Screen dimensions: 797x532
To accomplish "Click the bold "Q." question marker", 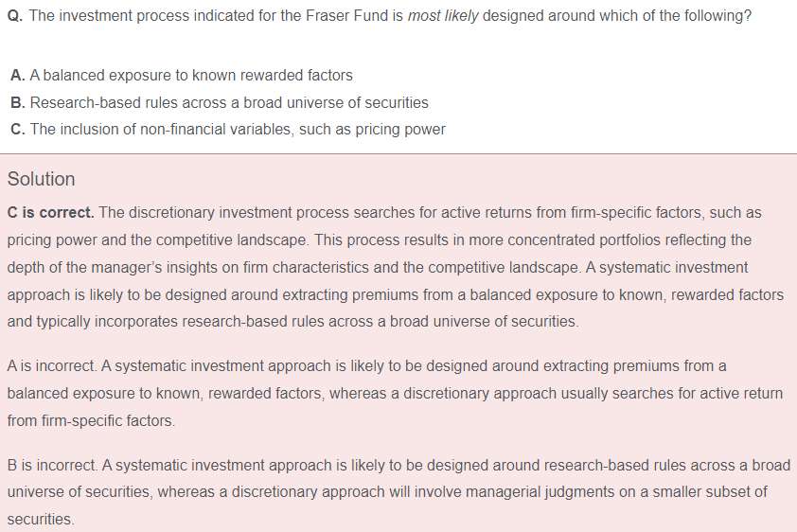I will point(14,17).
